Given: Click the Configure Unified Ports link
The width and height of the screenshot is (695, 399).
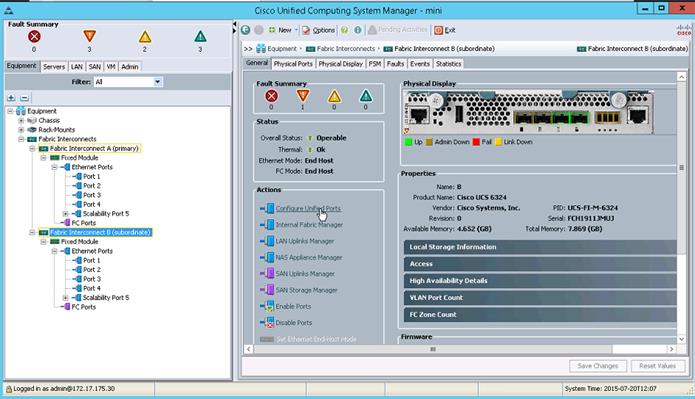Looking at the screenshot, I should (x=308, y=208).
